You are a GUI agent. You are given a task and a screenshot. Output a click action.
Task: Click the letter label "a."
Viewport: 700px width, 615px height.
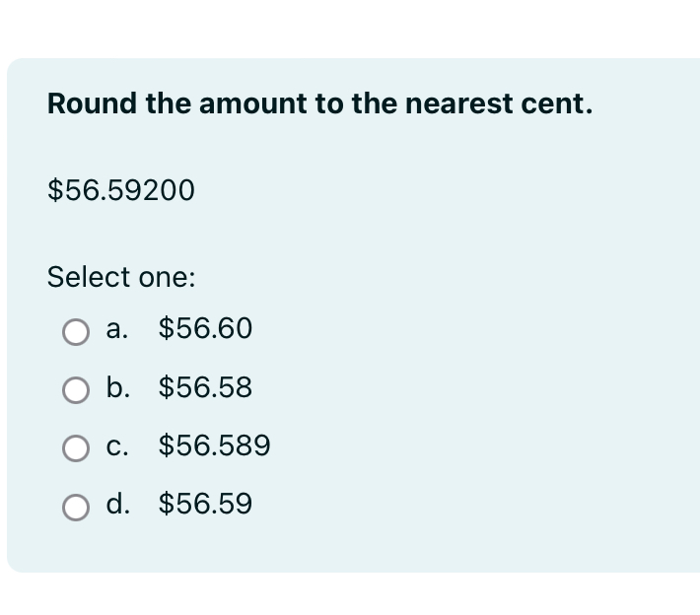pos(117,329)
